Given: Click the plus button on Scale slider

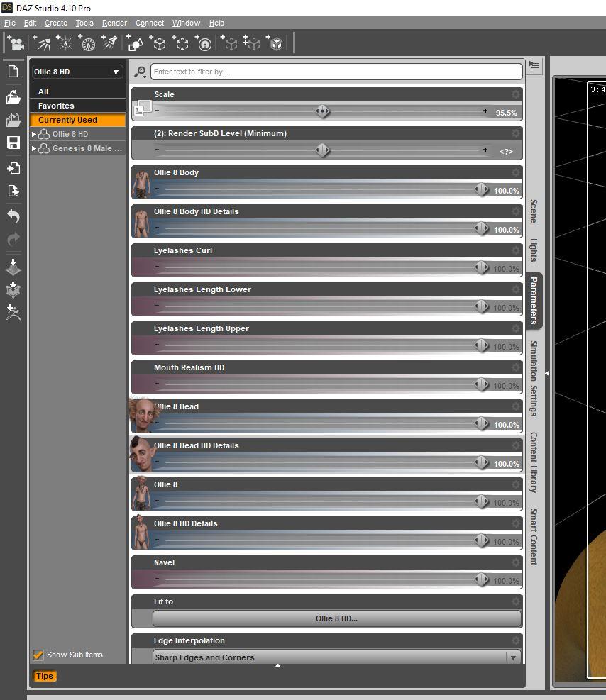Looking at the screenshot, I should [485, 111].
